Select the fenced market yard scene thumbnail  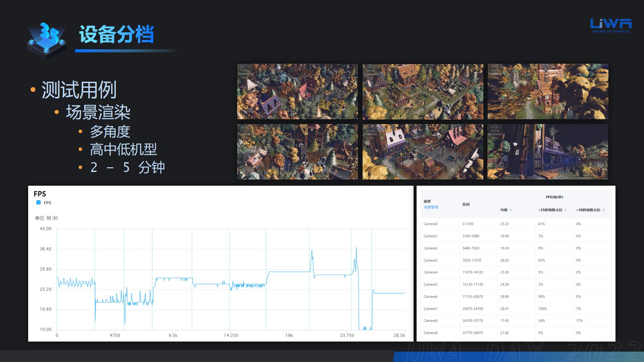coord(423,152)
